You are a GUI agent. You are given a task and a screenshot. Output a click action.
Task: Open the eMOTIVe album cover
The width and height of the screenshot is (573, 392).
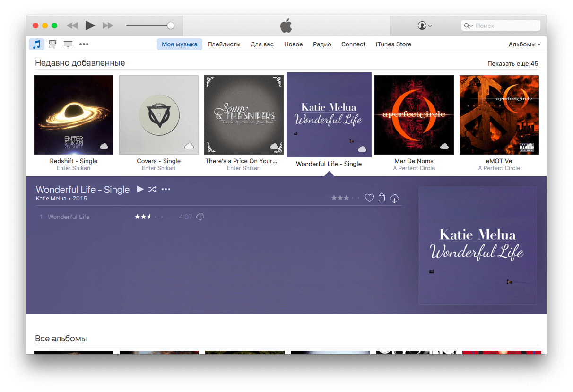point(499,115)
